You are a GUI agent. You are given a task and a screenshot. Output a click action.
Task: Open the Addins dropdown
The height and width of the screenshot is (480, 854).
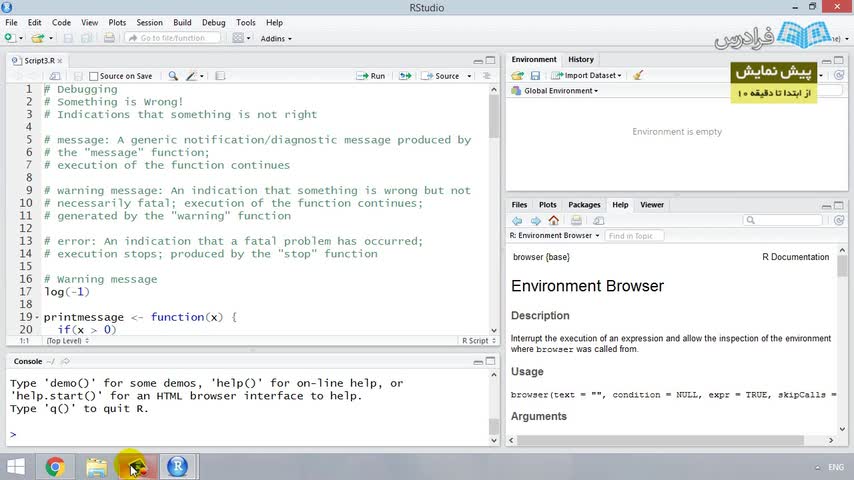[276, 38]
